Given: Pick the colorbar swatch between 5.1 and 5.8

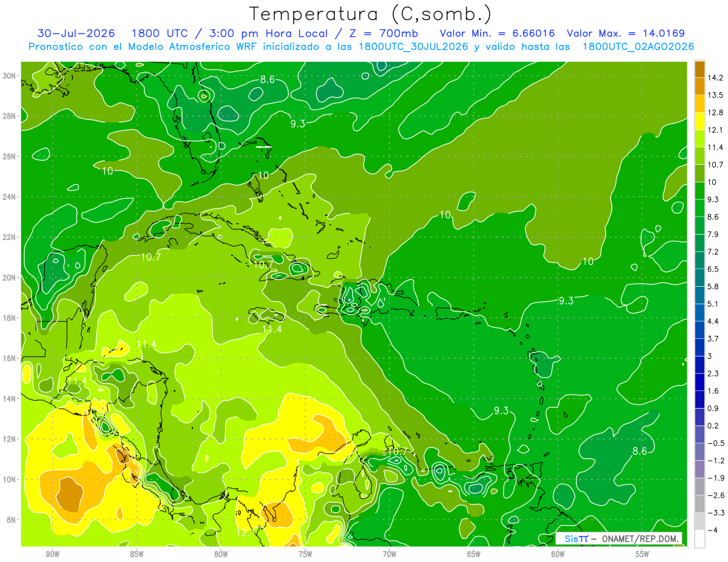Looking at the screenshot, I should (699, 295).
